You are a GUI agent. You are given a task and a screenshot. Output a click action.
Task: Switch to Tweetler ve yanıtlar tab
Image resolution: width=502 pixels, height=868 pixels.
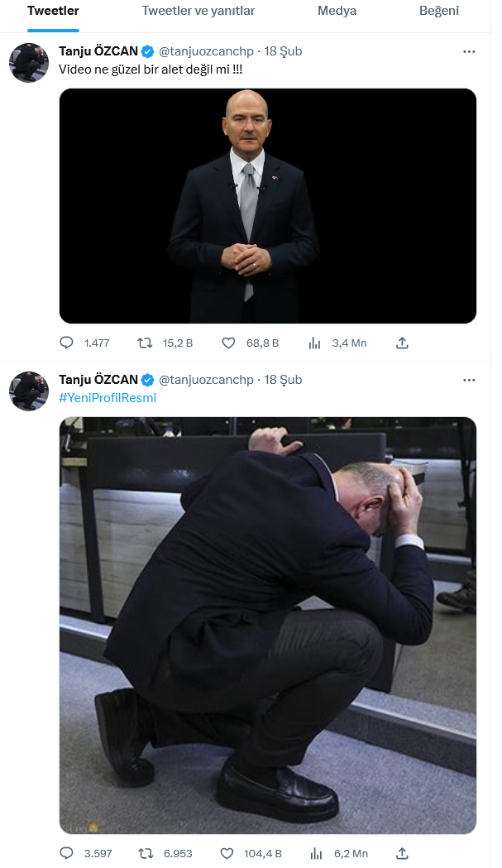point(198,11)
